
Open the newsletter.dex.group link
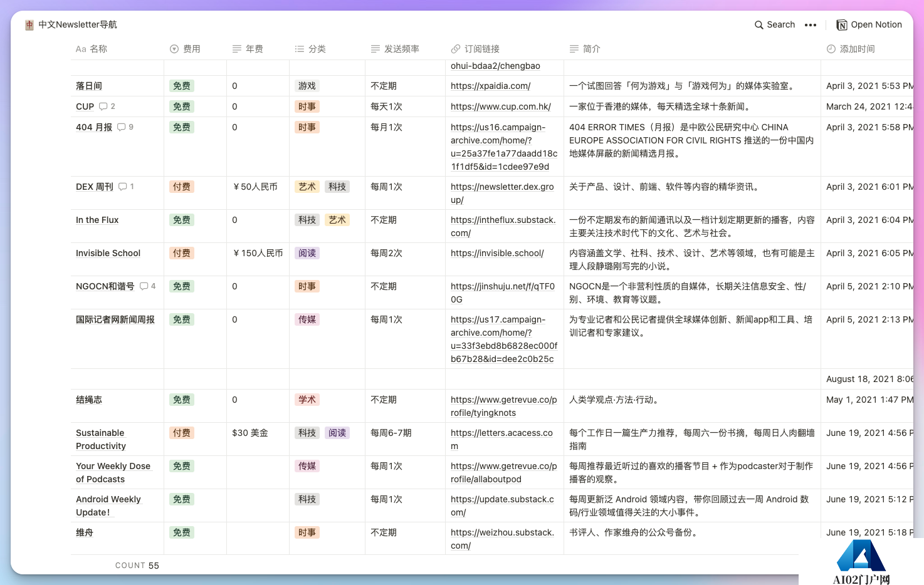click(502, 194)
